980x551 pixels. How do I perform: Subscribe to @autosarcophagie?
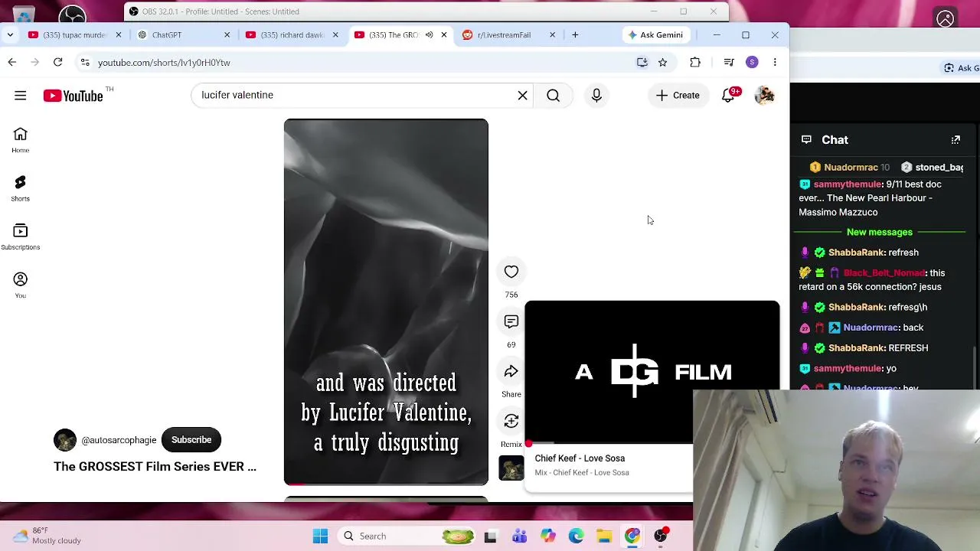click(x=191, y=440)
